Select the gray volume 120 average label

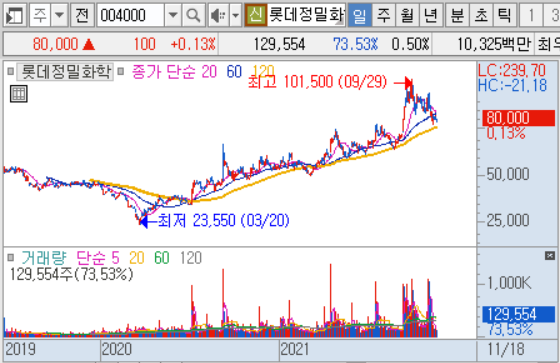191,258
